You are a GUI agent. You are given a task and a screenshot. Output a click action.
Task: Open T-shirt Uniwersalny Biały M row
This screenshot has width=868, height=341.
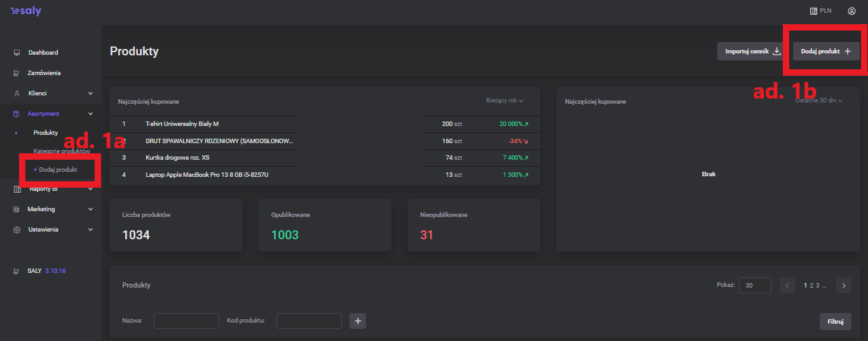pyautogui.click(x=182, y=124)
